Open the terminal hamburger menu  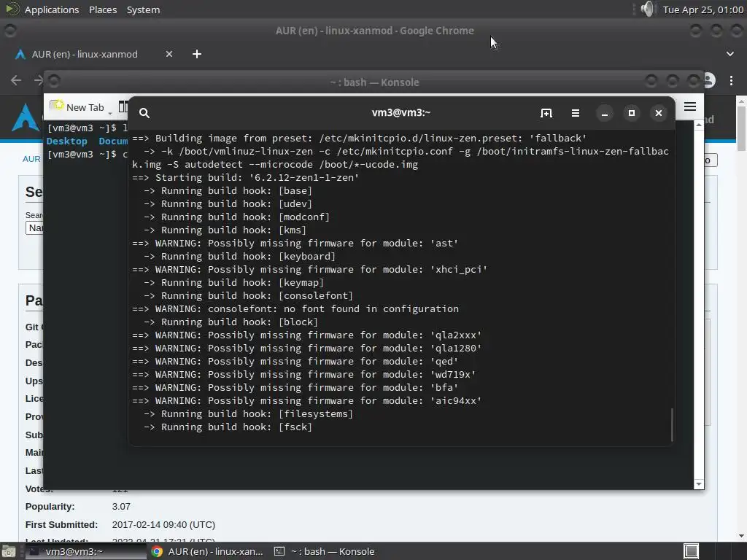(576, 113)
